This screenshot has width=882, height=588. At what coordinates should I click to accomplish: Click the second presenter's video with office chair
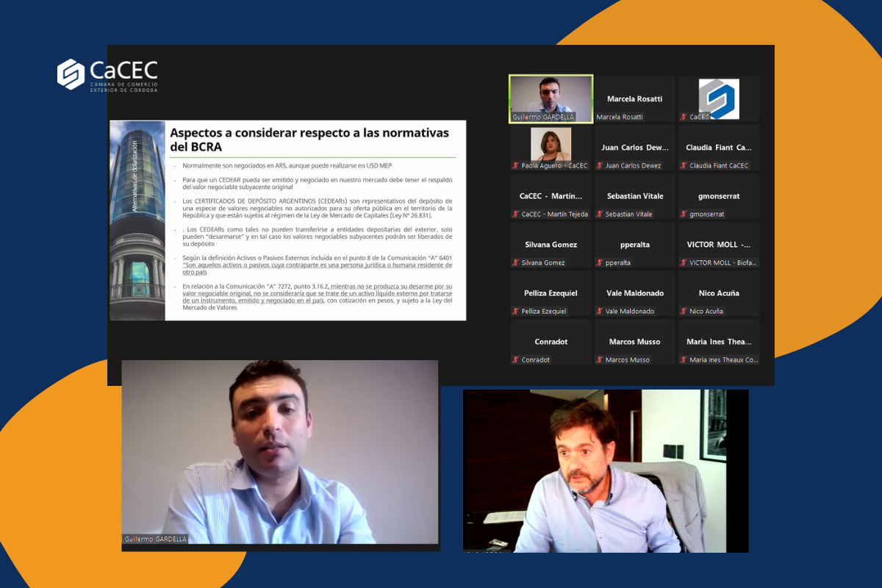tap(606, 471)
